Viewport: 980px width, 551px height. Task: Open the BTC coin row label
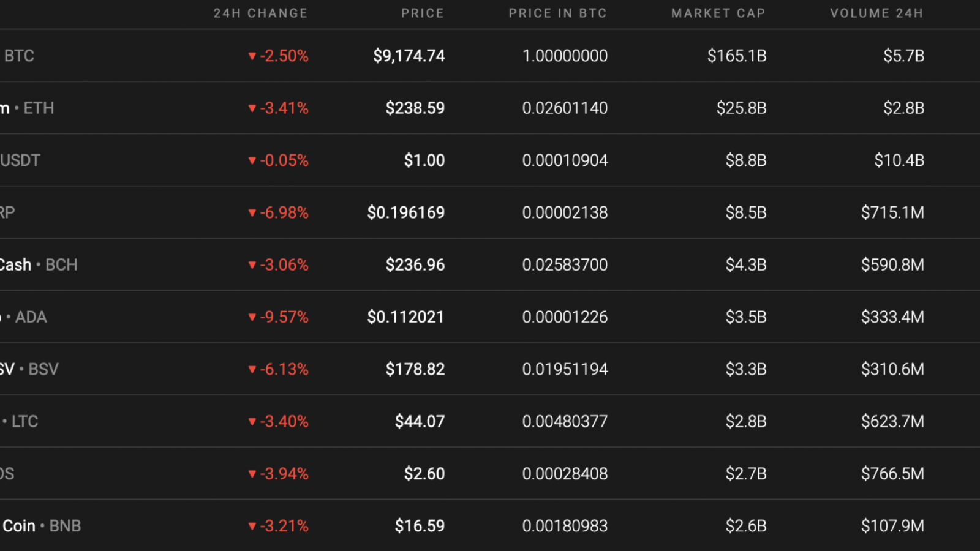point(19,56)
